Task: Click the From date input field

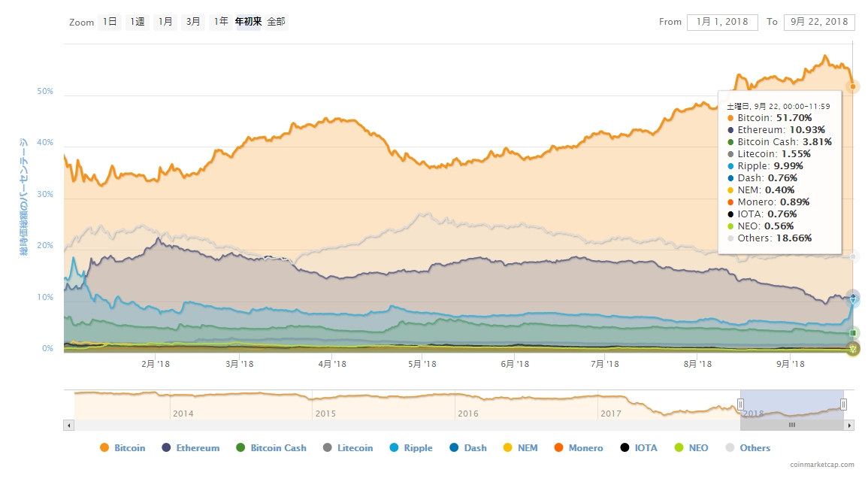Action: 721,22
